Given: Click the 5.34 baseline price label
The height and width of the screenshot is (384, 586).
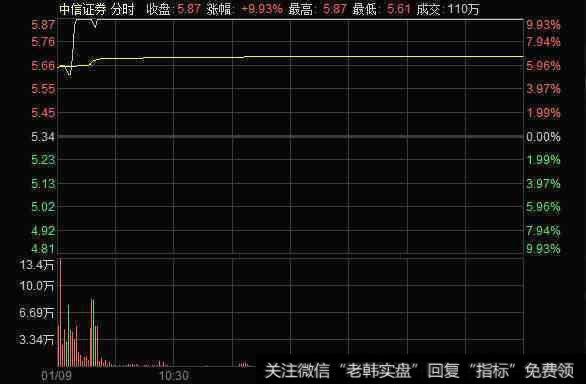Looking at the screenshot, I should [x=43, y=137].
